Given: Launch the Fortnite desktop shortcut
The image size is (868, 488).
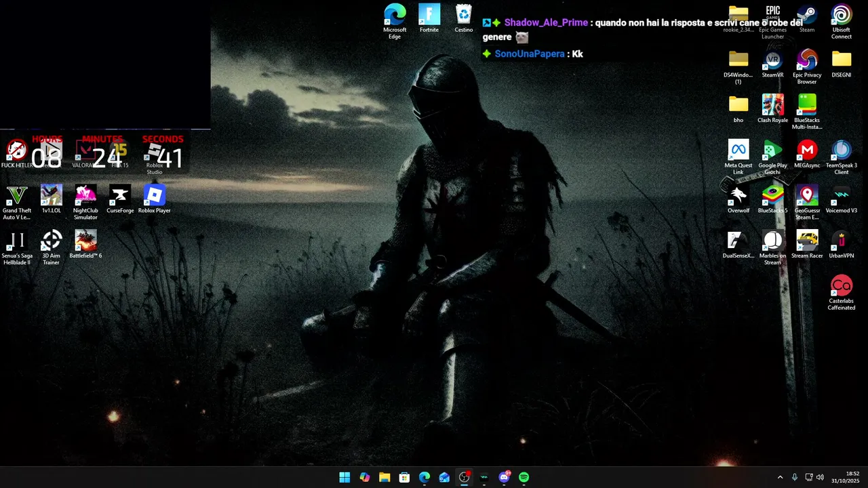Looking at the screenshot, I should (429, 18).
